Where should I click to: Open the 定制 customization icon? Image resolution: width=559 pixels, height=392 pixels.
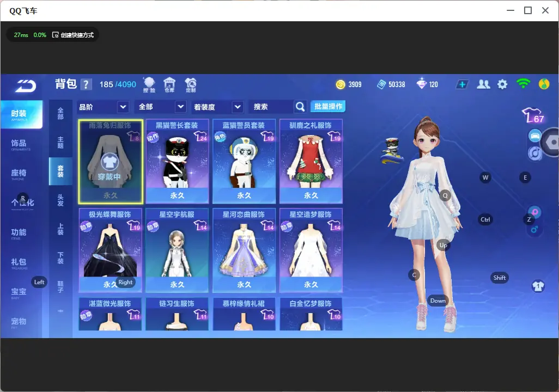click(x=191, y=85)
